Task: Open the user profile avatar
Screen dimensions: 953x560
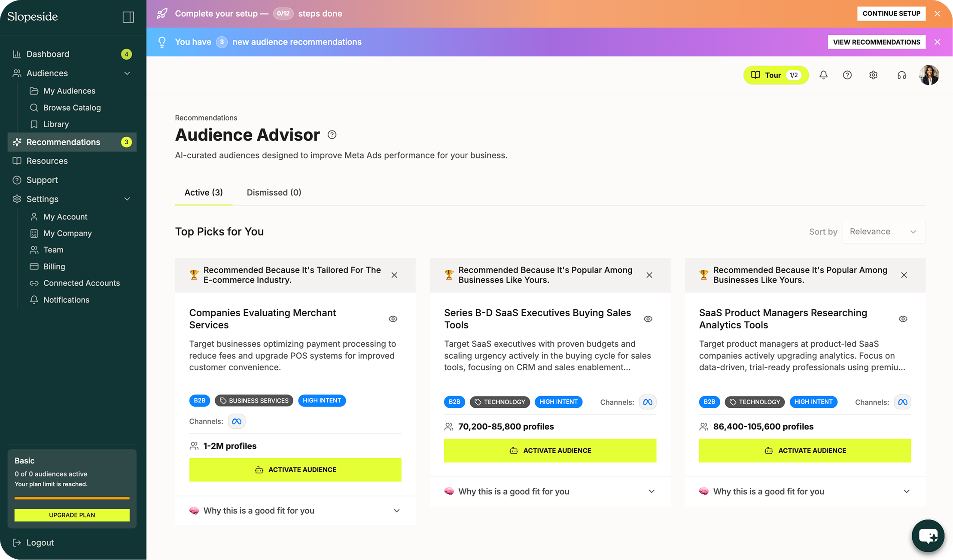Action: (x=929, y=75)
